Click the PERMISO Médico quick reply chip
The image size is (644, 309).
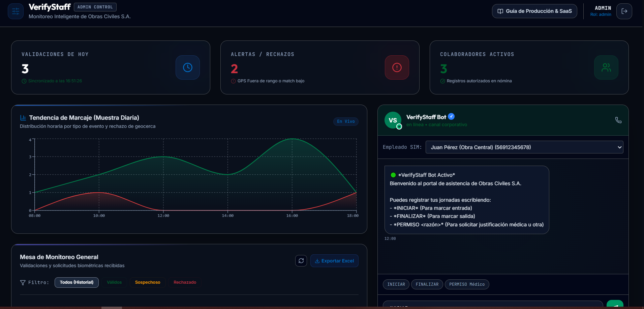coord(467,284)
